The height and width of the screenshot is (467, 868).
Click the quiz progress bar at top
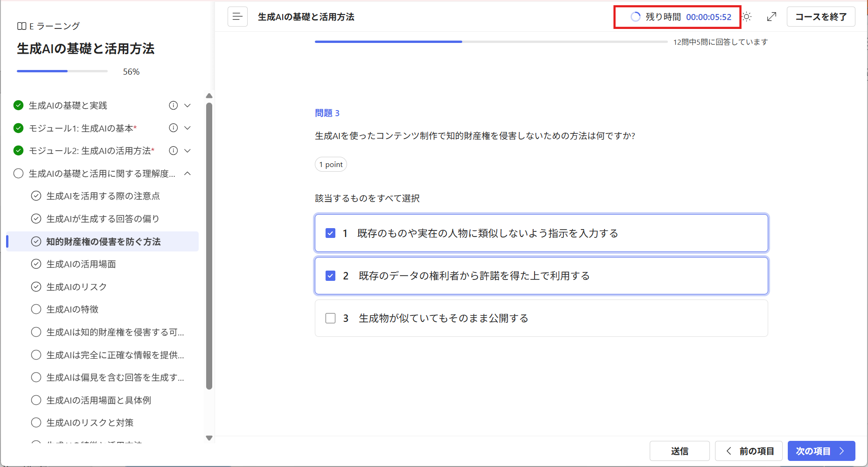pos(491,42)
